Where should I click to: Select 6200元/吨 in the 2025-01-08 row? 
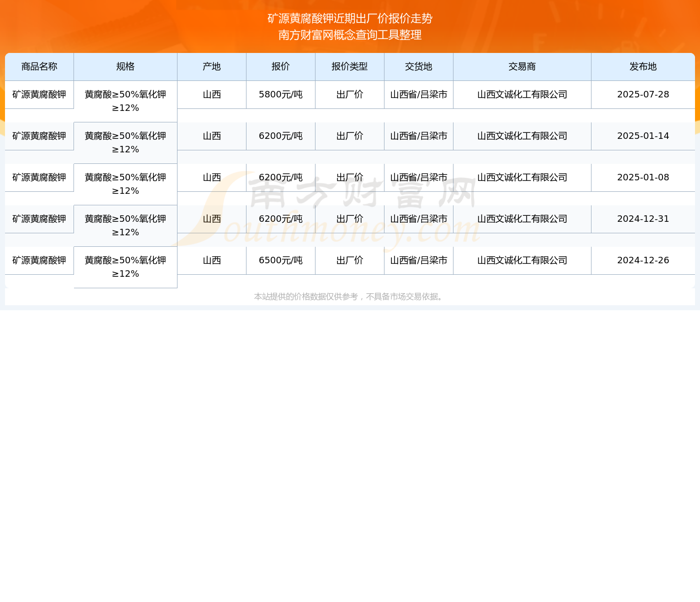(x=281, y=177)
